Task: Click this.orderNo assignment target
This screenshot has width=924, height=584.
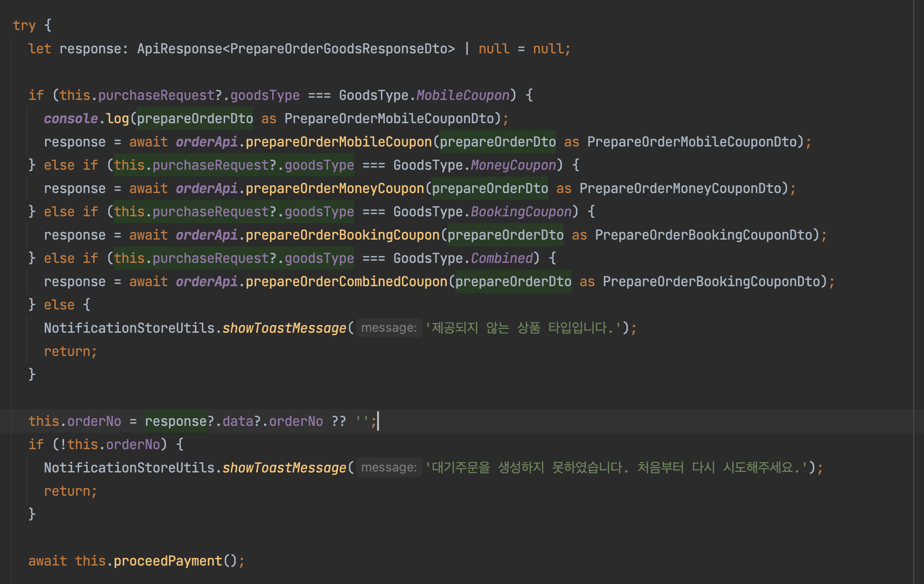Action: click(75, 421)
